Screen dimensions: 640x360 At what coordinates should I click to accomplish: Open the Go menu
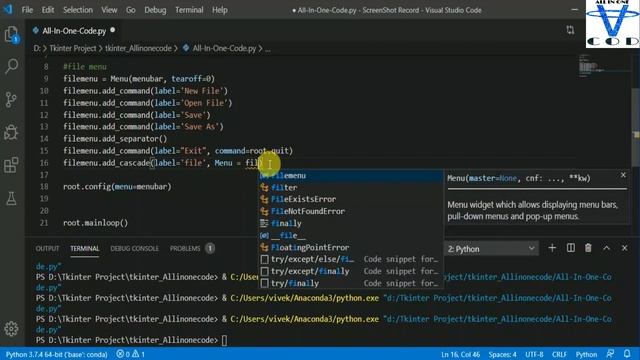click(x=131, y=10)
